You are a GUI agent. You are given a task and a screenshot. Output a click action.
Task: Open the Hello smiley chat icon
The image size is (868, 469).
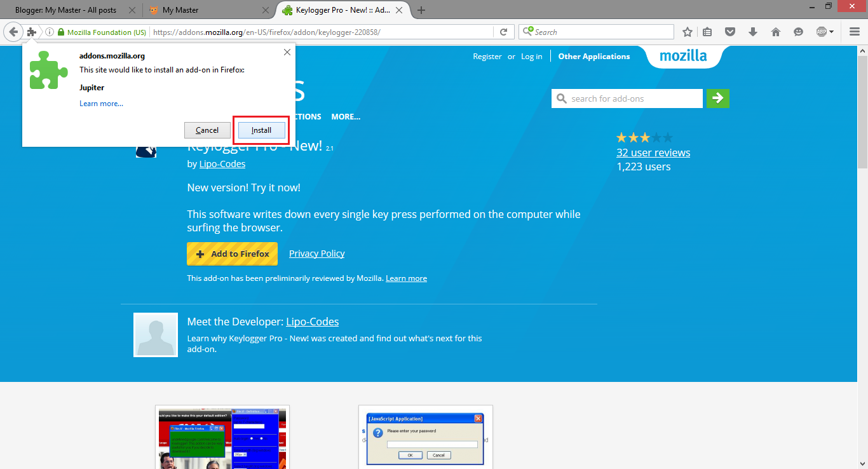coord(799,32)
